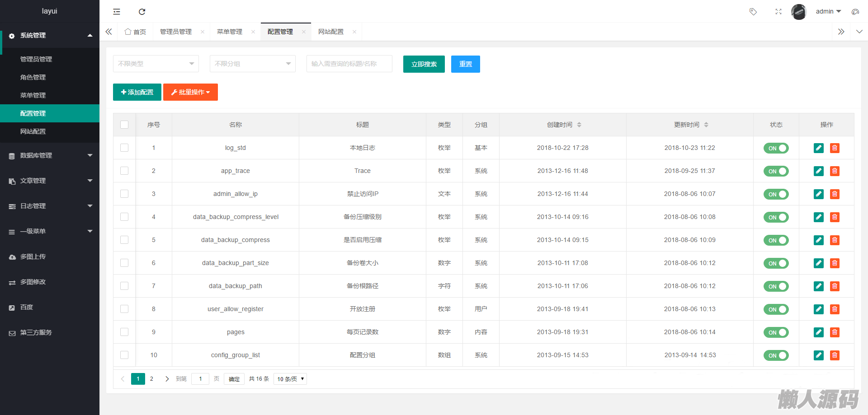
Task: Open the 不限分组 group dropdown
Action: pos(252,64)
